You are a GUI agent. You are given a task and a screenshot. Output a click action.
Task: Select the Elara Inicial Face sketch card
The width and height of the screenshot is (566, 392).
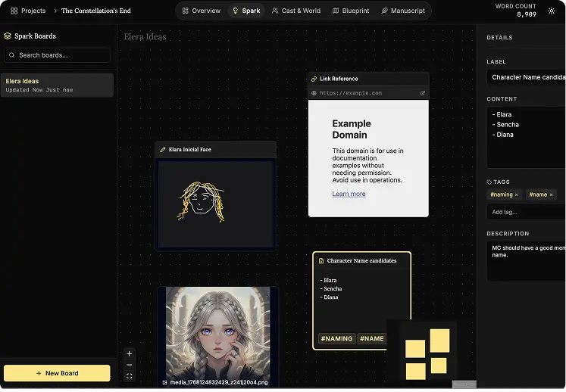point(215,195)
